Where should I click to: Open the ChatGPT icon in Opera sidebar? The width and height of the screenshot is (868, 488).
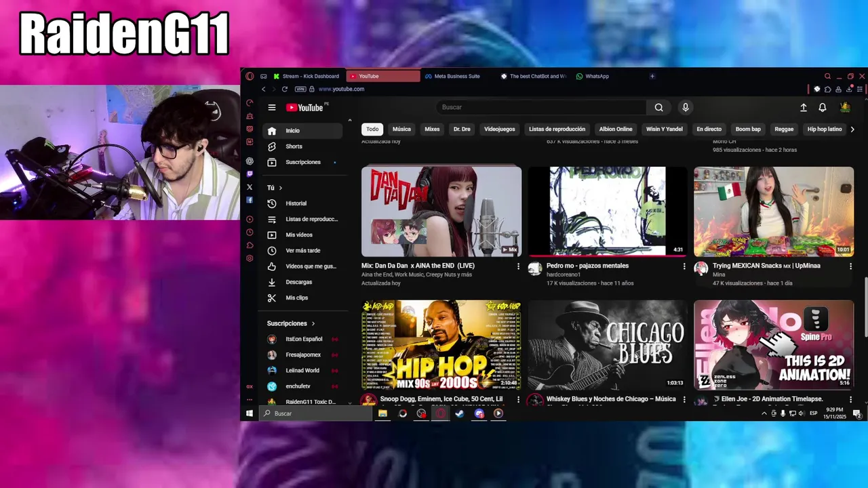[x=250, y=161]
